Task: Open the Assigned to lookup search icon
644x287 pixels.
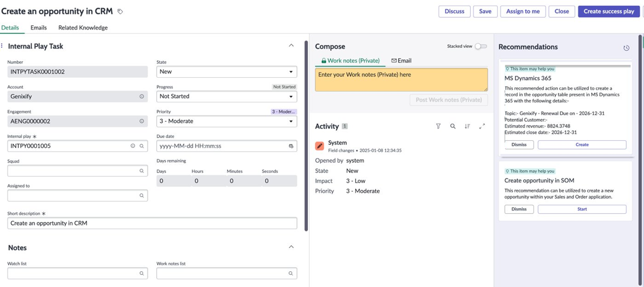Action: tap(142, 196)
